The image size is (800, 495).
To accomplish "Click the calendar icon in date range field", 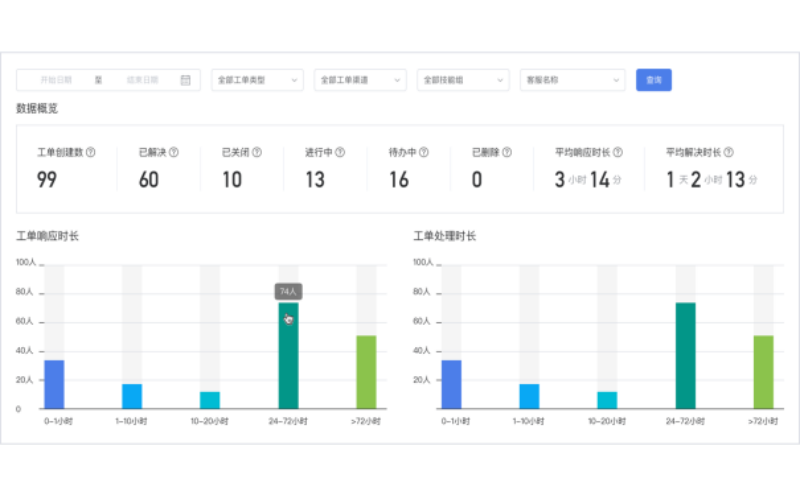I will pos(185,80).
